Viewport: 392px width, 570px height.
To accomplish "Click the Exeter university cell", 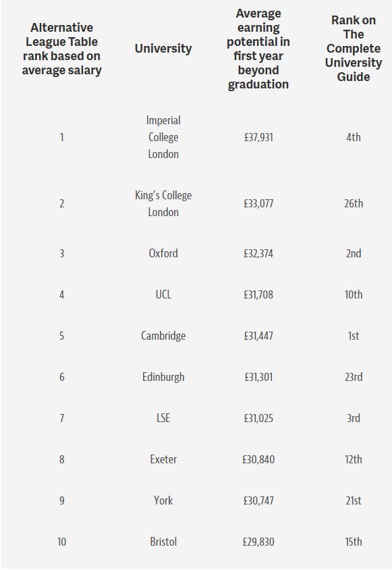I will 163,459.
